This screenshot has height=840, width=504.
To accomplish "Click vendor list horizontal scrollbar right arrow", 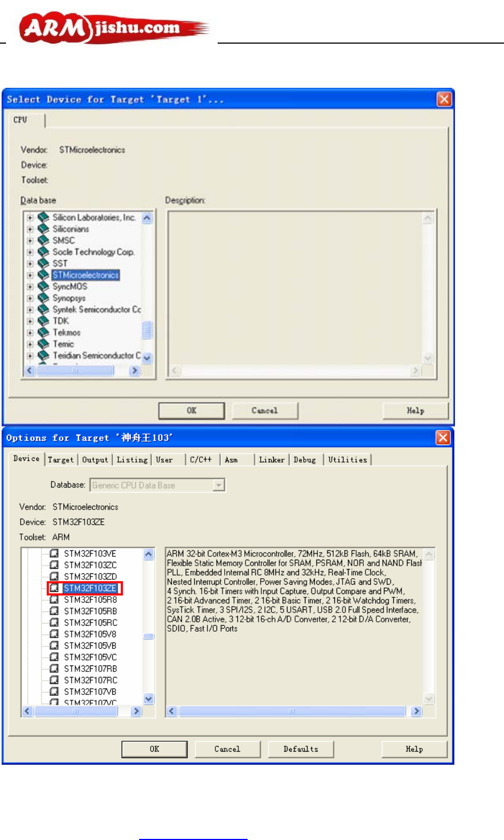I will pyautogui.click(x=134, y=371).
